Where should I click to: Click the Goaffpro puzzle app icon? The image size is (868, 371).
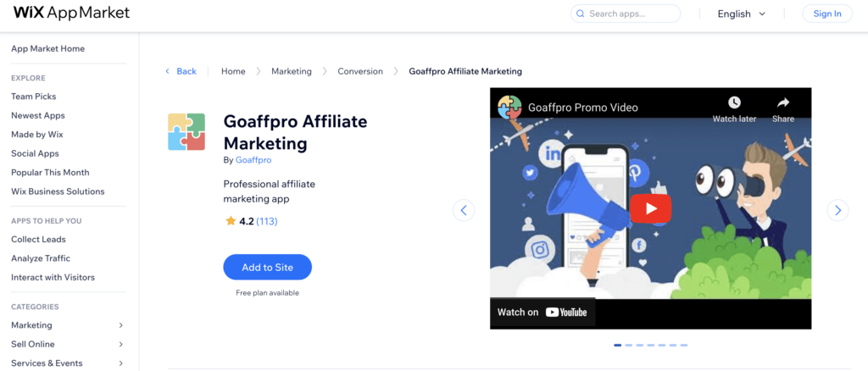(x=186, y=131)
